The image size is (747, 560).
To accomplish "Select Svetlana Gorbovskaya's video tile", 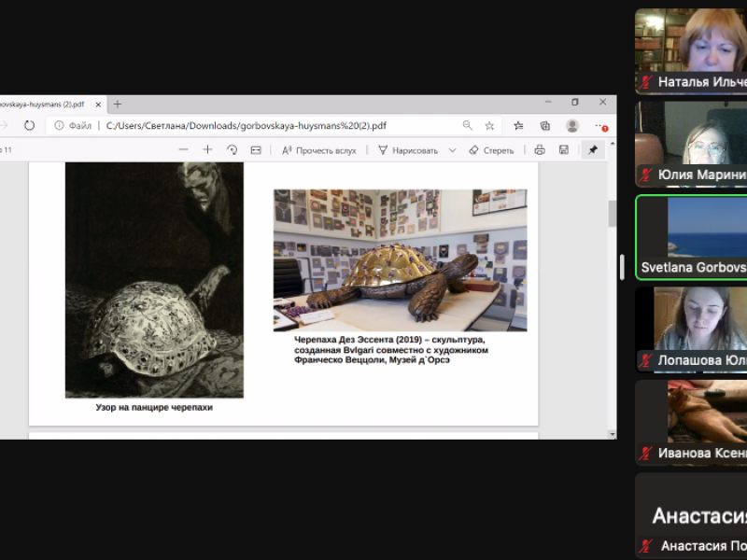I will coord(691,235).
